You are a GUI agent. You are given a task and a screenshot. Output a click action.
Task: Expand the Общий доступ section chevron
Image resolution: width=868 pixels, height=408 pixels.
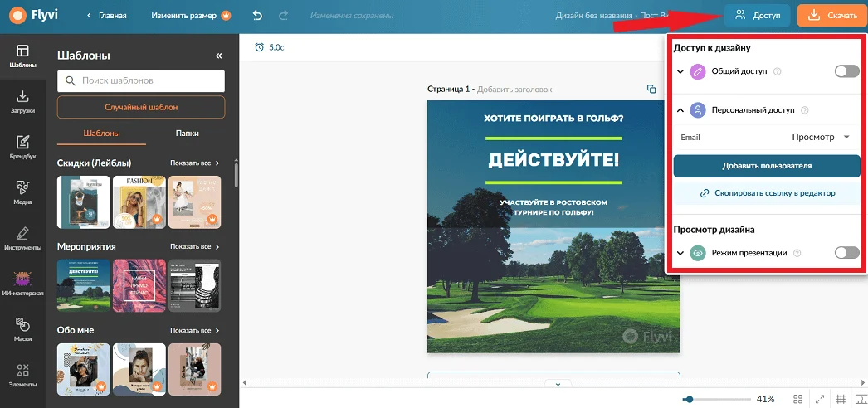pyautogui.click(x=680, y=72)
